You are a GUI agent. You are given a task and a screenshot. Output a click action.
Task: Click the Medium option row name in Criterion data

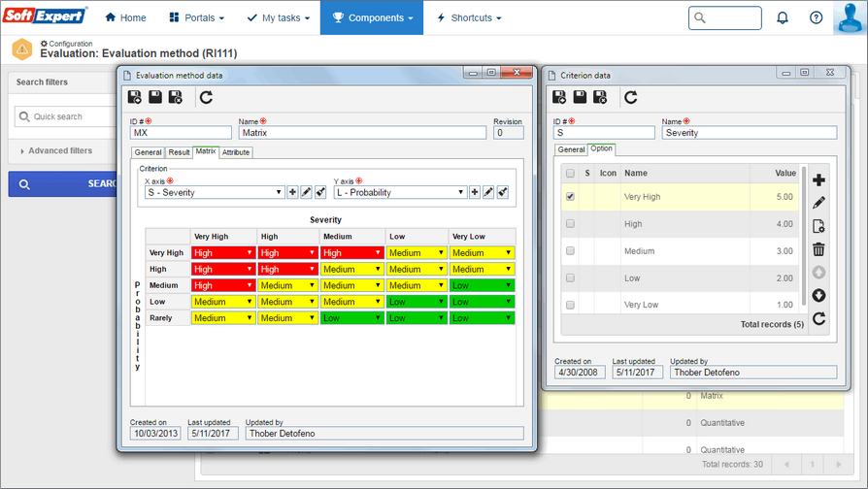(x=639, y=251)
